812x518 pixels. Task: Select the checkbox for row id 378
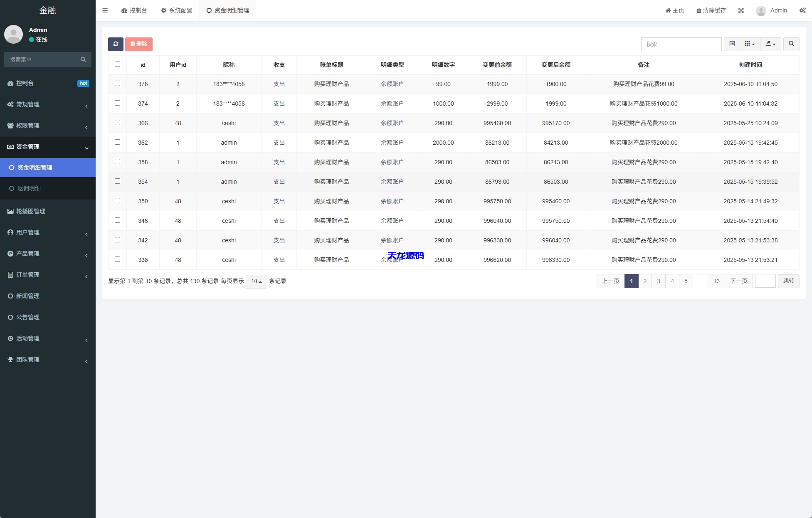tap(117, 84)
